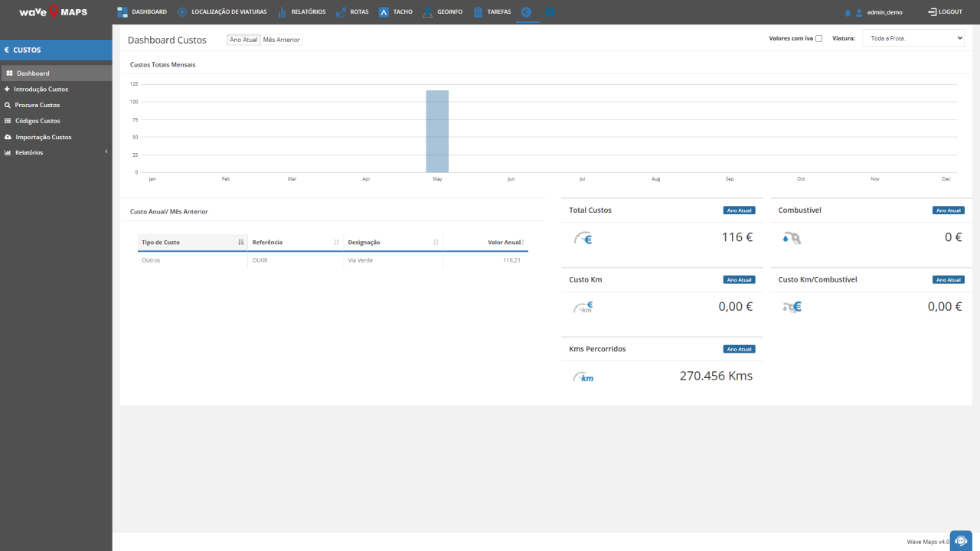Viewport: 980px width, 551px height.
Task: Switch to Mês Anterior period toggle
Action: [282, 40]
